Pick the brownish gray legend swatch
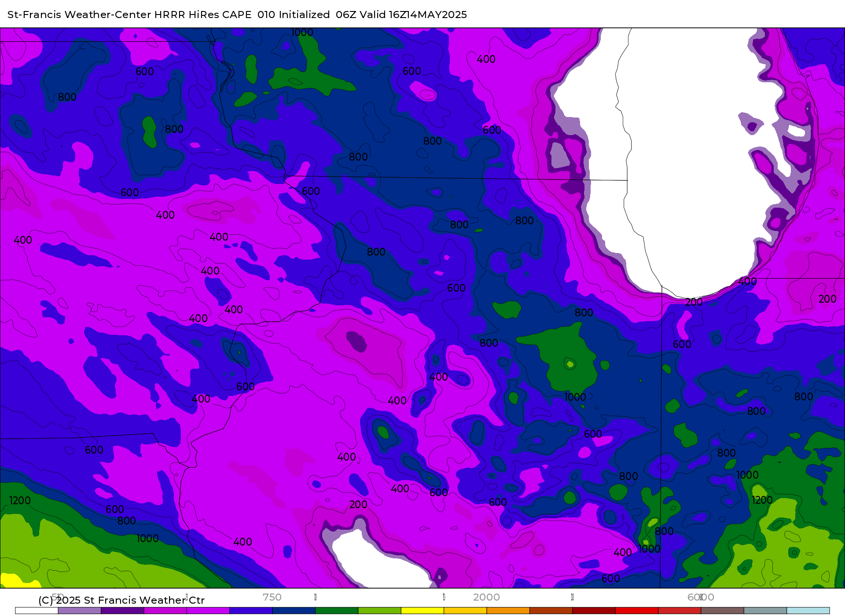Viewport: 845px width, 616px height. coord(722,611)
